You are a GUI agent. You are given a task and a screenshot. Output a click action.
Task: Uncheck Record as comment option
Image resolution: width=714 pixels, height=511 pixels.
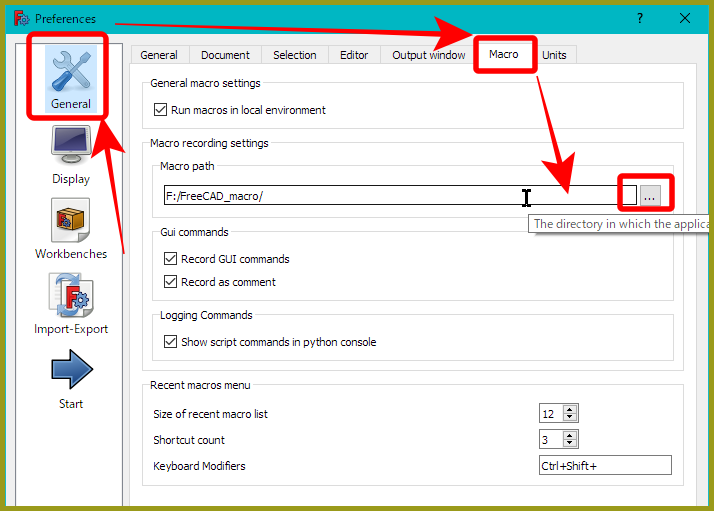(x=170, y=282)
